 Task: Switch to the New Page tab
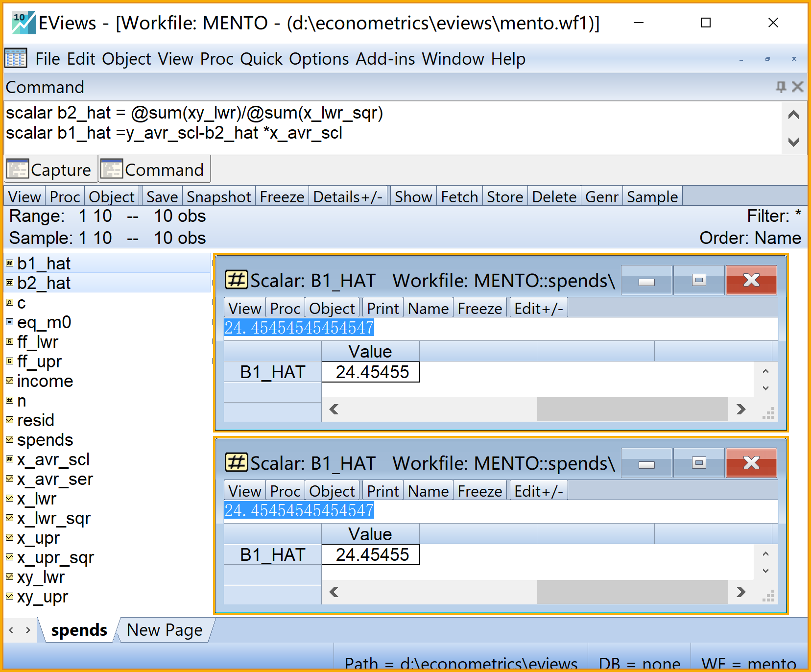(164, 630)
